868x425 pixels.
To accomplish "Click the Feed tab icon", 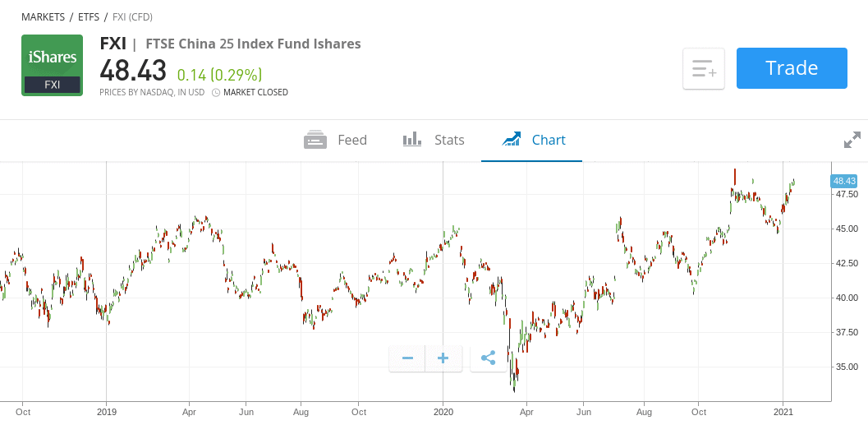I will click(x=315, y=141).
